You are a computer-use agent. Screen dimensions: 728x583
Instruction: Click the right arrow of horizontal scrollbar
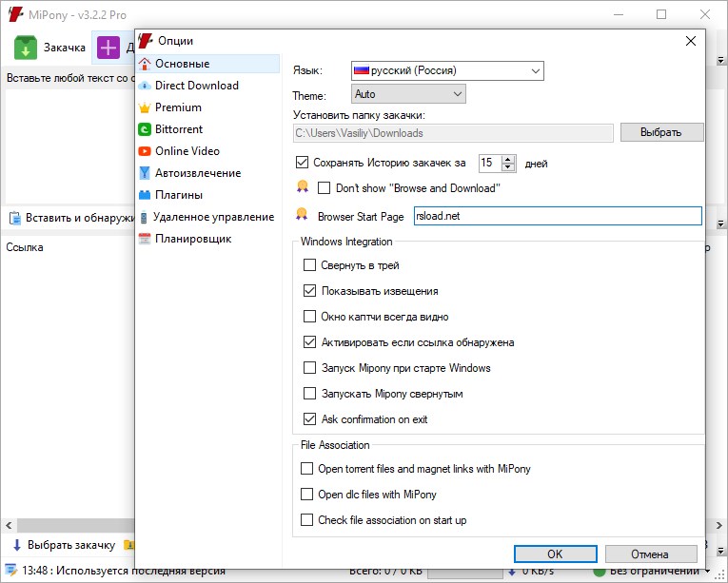(718, 525)
